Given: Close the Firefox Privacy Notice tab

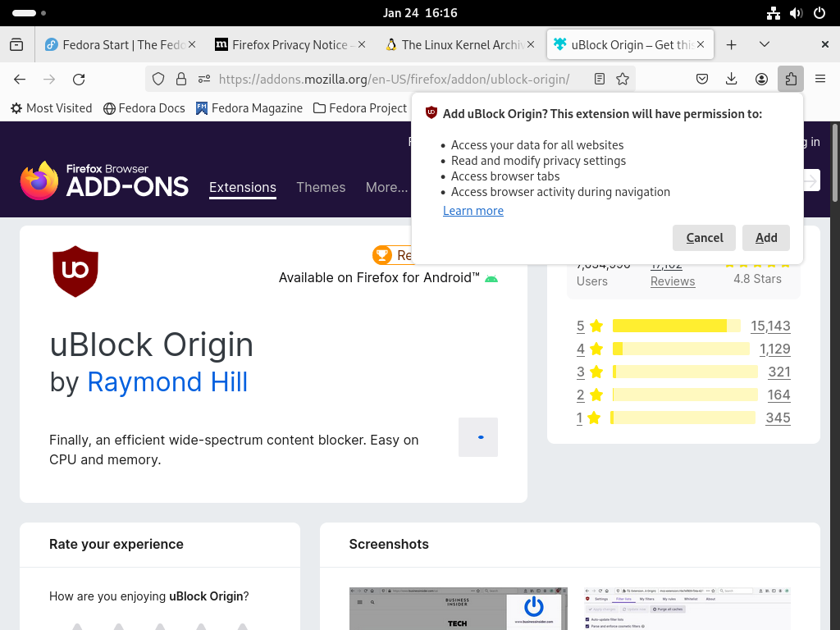Looking at the screenshot, I should coord(362,44).
